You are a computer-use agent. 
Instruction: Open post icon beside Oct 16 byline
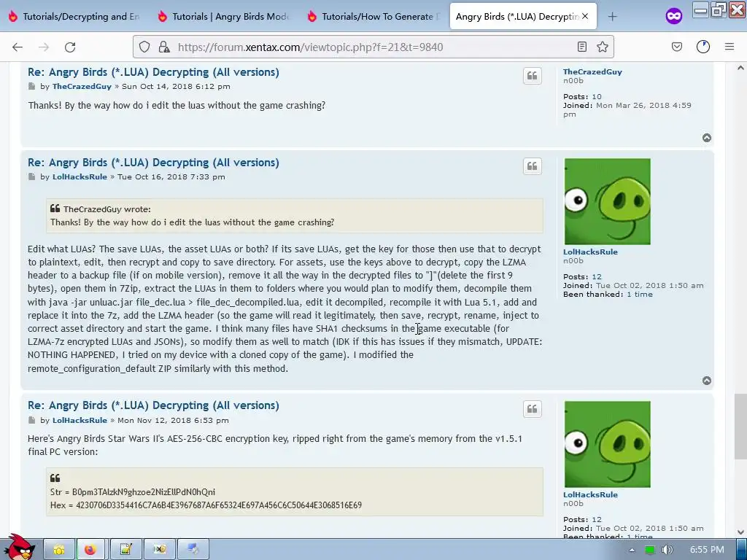(x=31, y=176)
